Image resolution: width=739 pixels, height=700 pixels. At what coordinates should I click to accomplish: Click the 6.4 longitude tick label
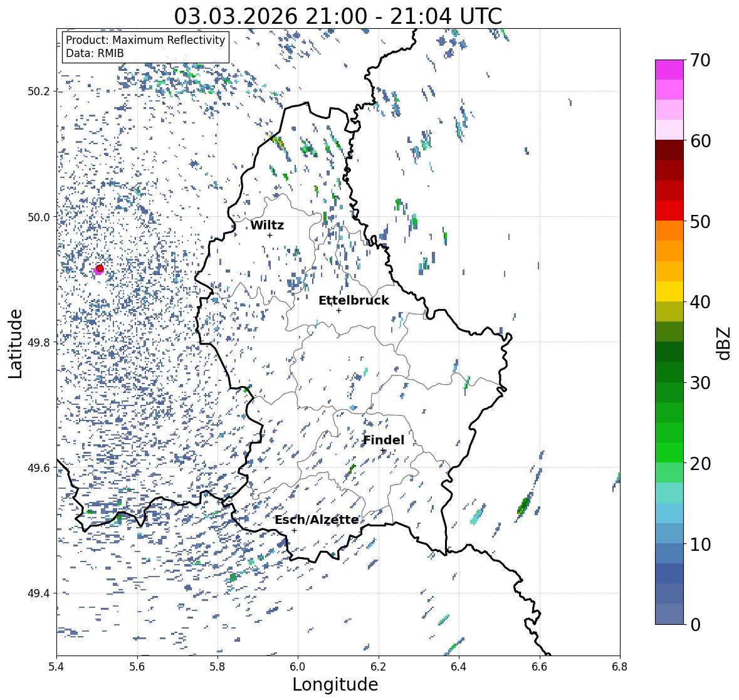click(x=459, y=666)
